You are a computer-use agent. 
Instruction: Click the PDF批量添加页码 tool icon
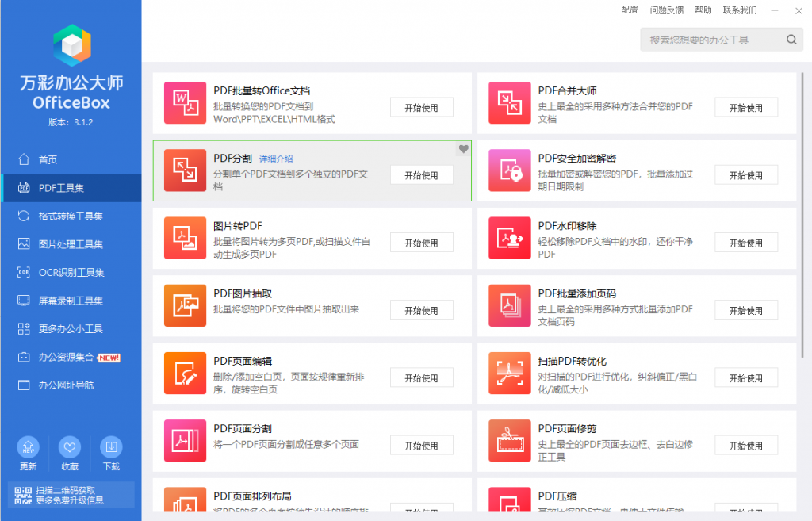[509, 305]
